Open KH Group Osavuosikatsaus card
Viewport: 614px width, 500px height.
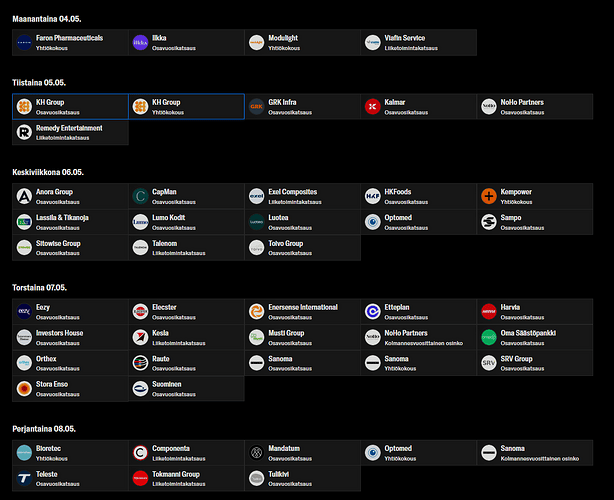[x=70, y=106]
